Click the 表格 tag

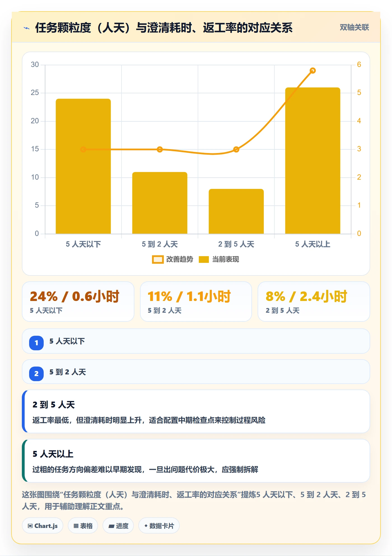click(x=83, y=526)
